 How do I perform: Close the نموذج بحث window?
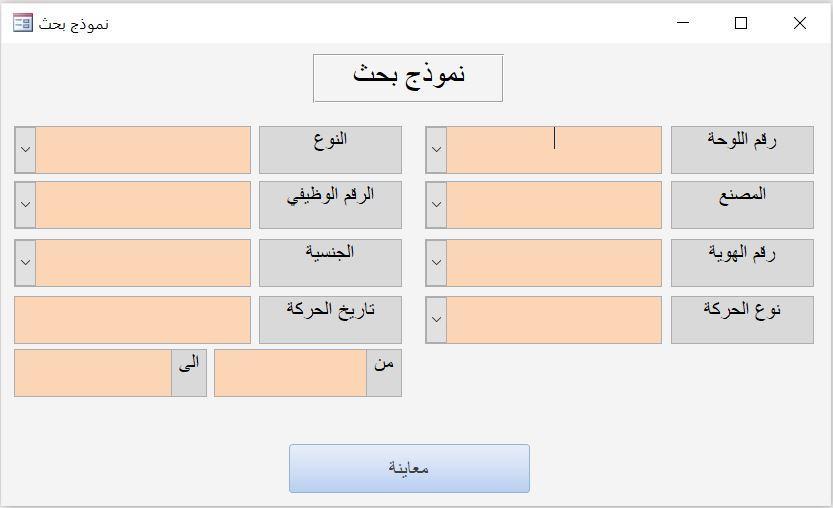click(799, 23)
